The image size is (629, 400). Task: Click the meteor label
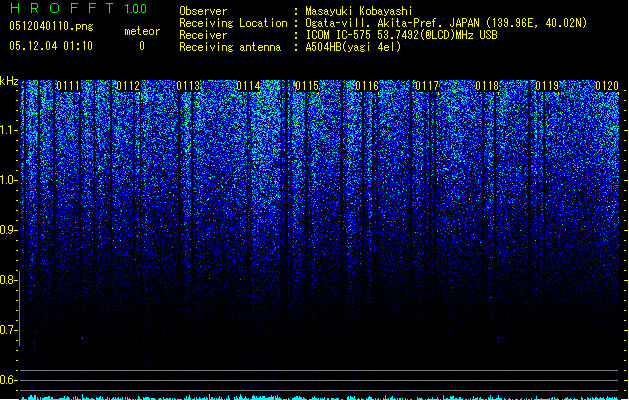click(142, 31)
